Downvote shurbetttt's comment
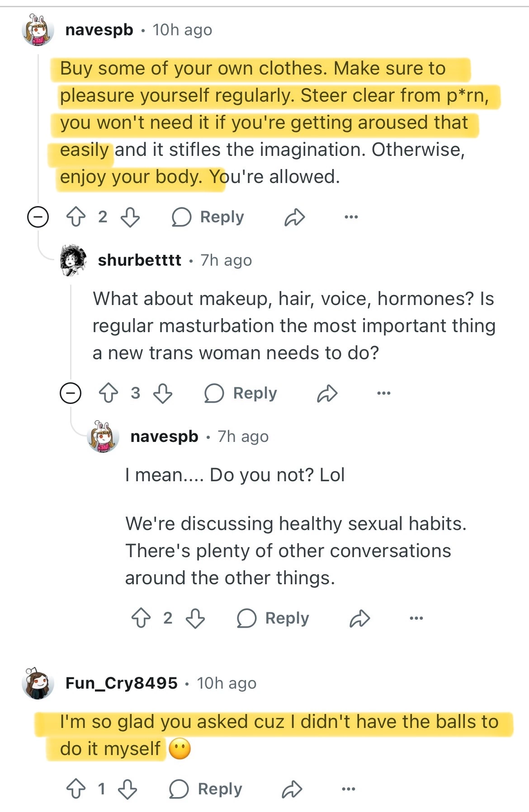Screen dimensions: 529x812 (163, 393)
